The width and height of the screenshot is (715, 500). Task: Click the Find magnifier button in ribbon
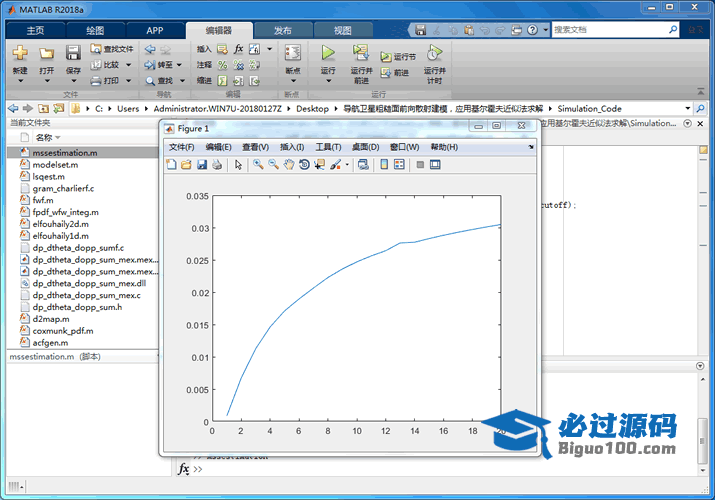coord(159,81)
